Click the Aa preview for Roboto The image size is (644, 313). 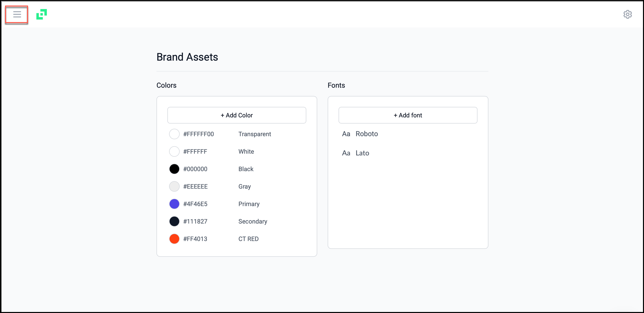(x=346, y=134)
